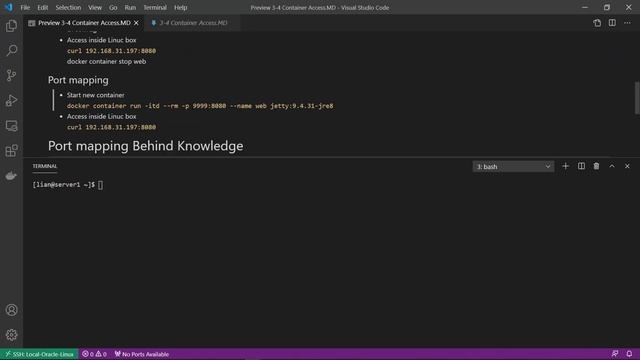
Task: Click the Port mapping heading
Action: click(x=78, y=80)
